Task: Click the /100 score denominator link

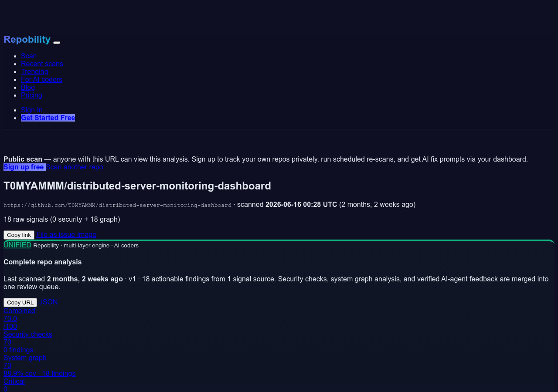Action: (10, 326)
